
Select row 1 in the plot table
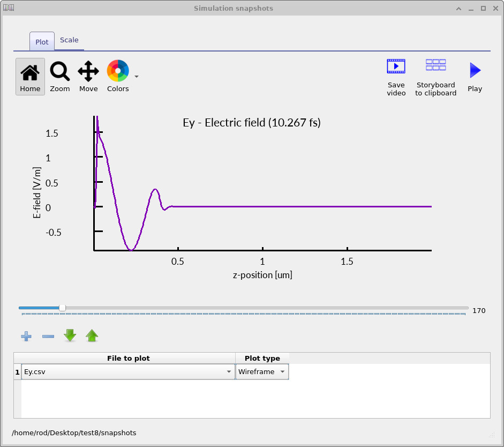coord(17,371)
